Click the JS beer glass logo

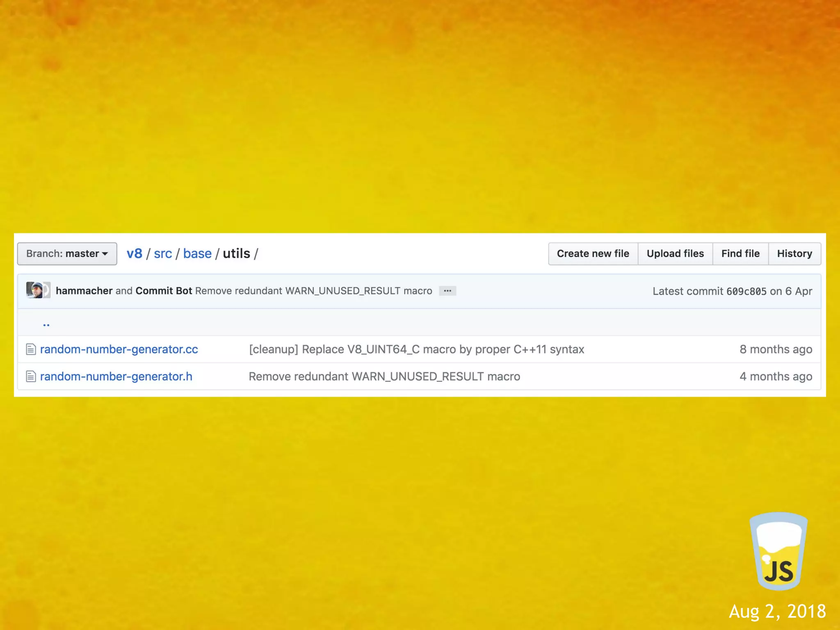point(778,551)
